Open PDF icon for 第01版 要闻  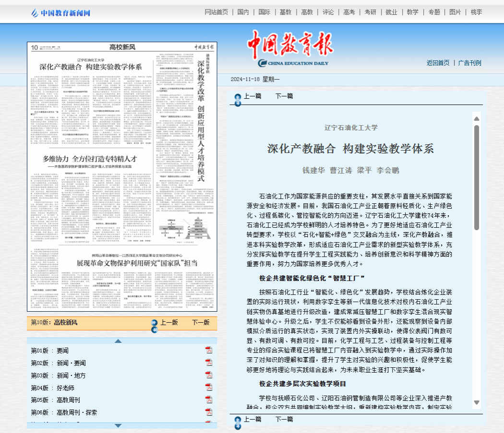click(208, 351)
